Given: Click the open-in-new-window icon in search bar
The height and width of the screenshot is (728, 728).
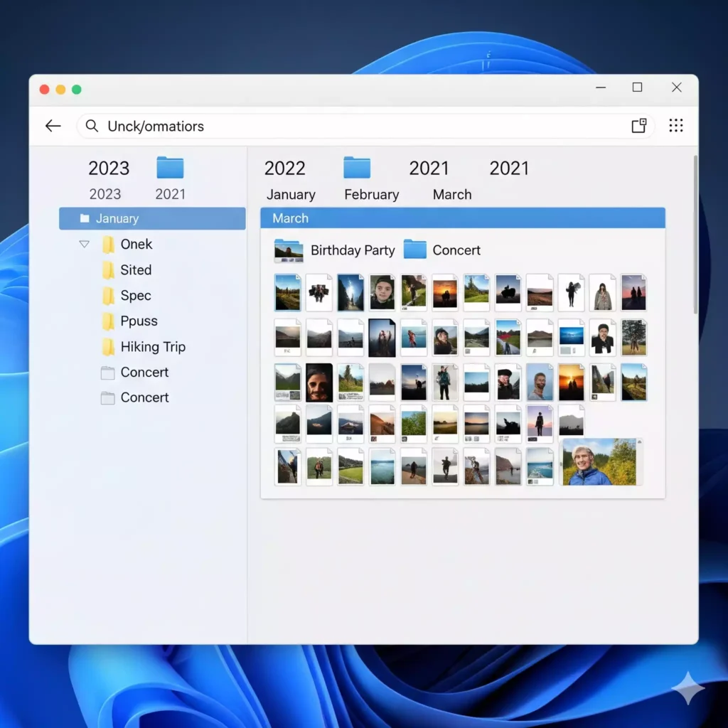Looking at the screenshot, I should (x=638, y=126).
